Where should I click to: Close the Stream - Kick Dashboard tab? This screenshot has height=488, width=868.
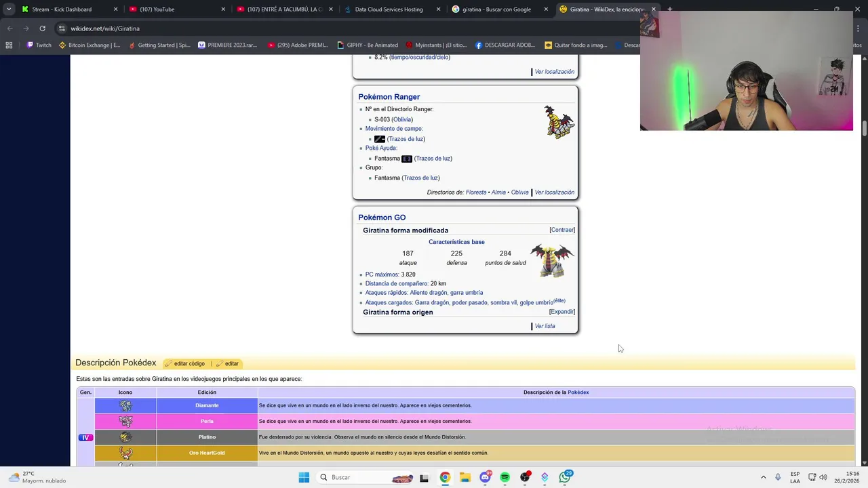tap(115, 9)
